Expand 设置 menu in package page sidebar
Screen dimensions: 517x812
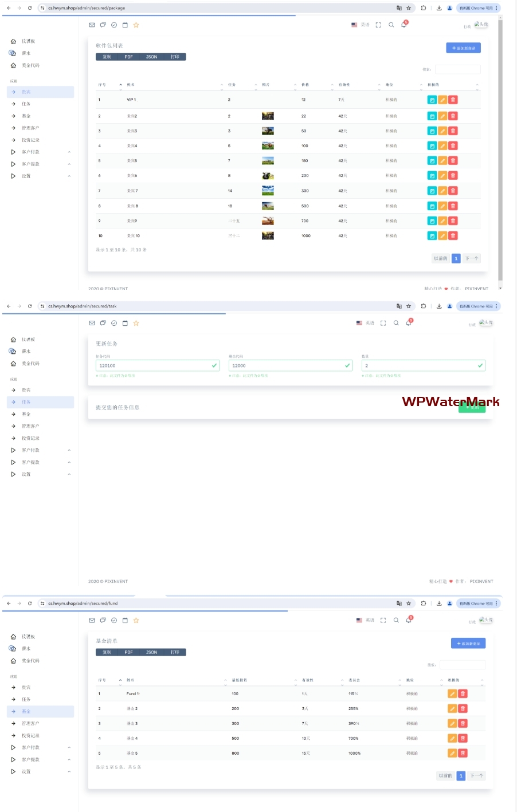[x=40, y=176]
